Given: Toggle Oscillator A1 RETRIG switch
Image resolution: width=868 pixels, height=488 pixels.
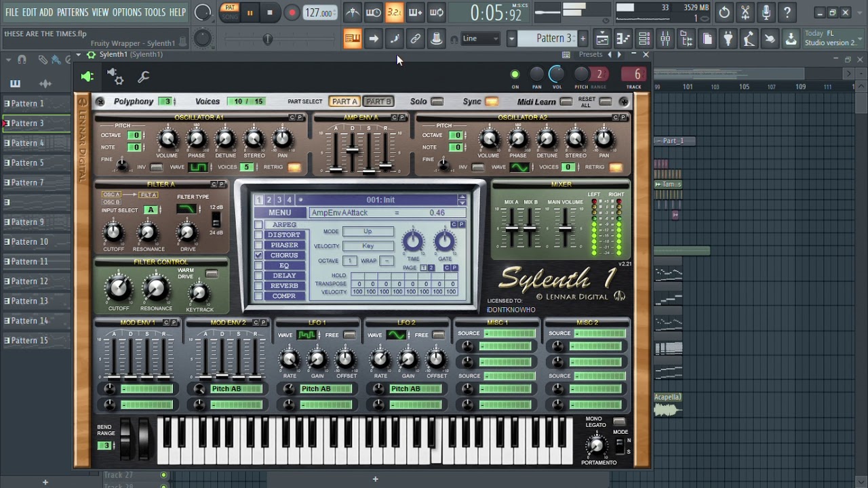Looking at the screenshot, I should pyautogui.click(x=294, y=167).
